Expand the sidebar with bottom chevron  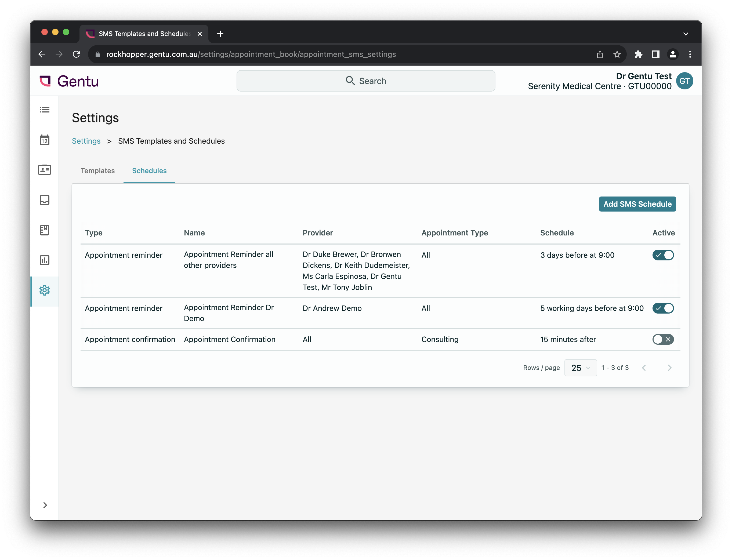[45, 505]
